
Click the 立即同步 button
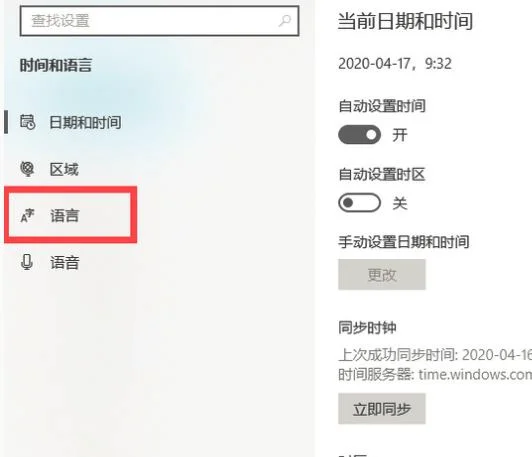pyautogui.click(x=382, y=408)
